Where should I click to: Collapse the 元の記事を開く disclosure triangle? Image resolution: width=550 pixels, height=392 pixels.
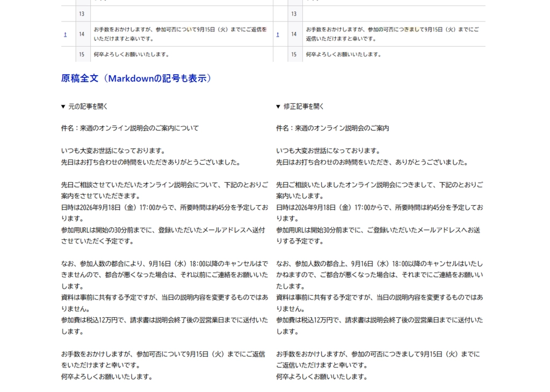[x=63, y=106]
